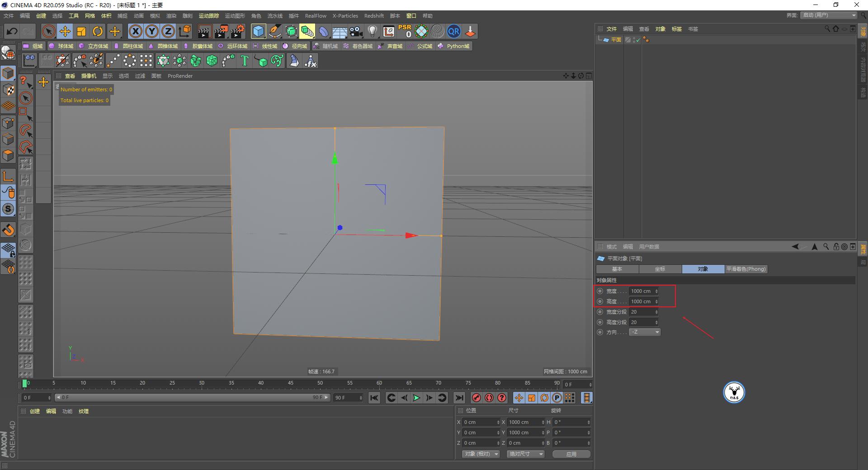Select the Move tool in the toolbar
868x470 pixels.
[65, 31]
